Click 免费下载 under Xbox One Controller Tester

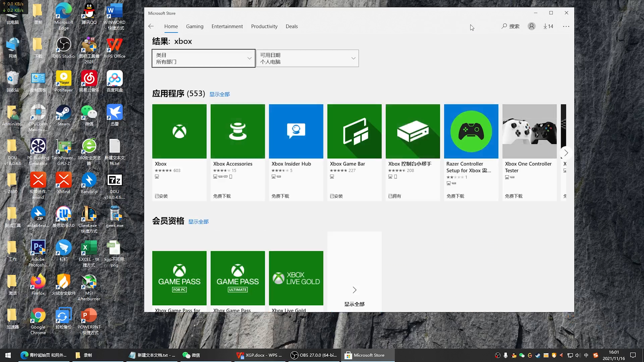click(514, 196)
